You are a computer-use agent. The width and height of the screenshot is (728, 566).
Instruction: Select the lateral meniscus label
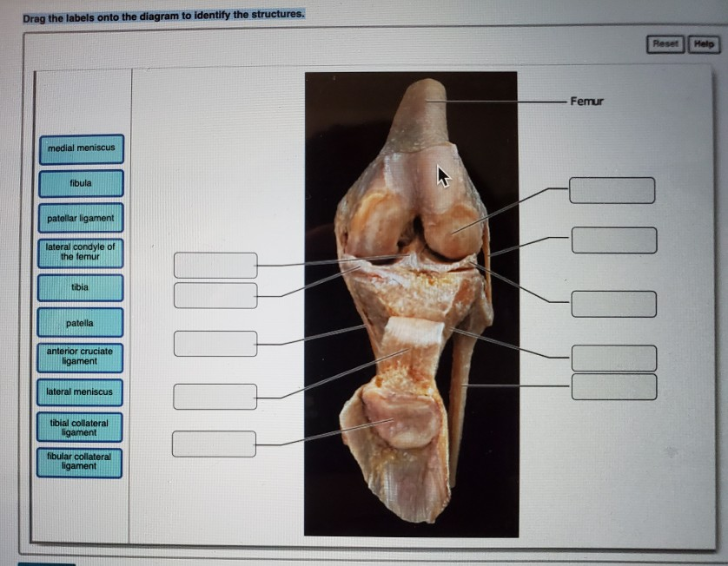79,393
